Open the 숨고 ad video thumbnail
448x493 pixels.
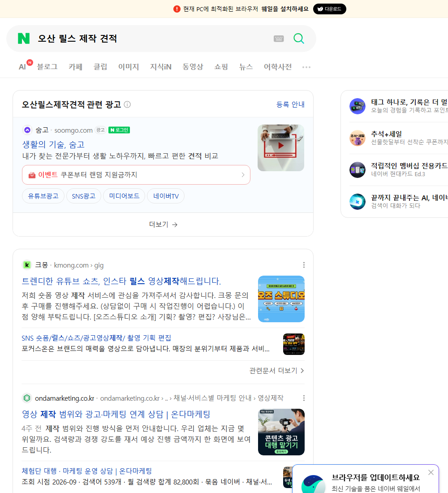pyautogui.click(x=281, y=148)
